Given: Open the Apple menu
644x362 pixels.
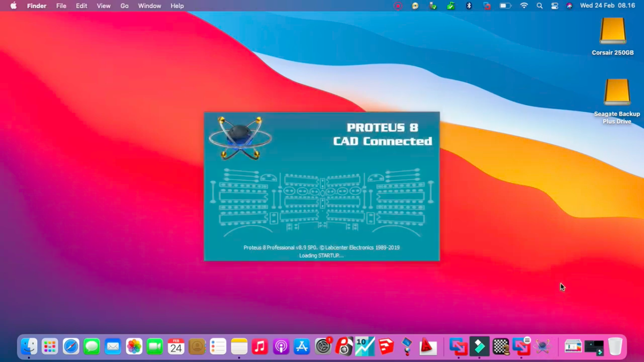Looking at the screenshot, I should (x=13, y=6).
